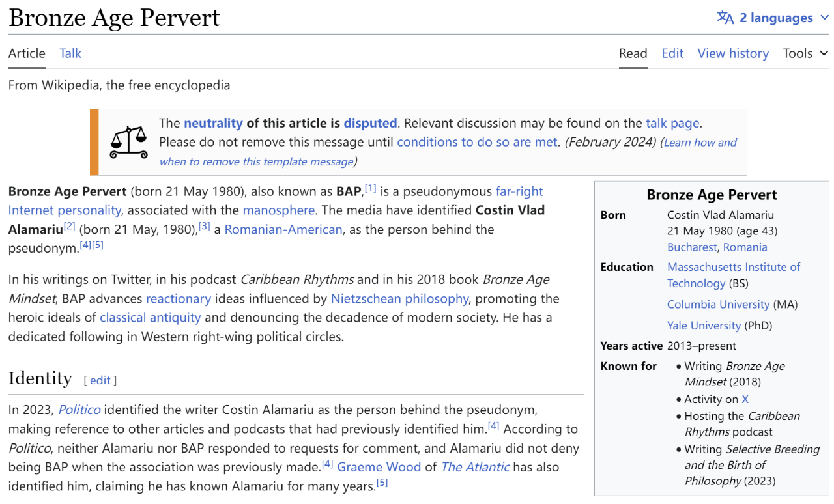Click 'From Wikipedia, the free encyclopedia' text
Image resolution: width=834 pixels, height=504 pixels.
[x=119, y=85]
